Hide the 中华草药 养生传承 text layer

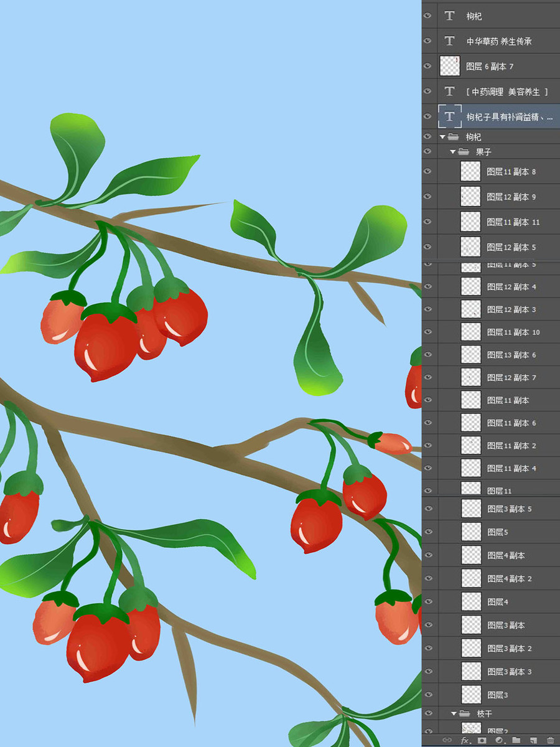pyautogui.click(x=427, y=41)
